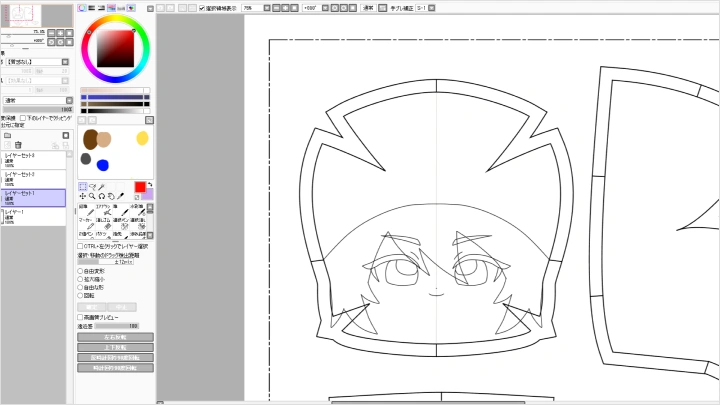
Task: Zoom in using top toolbar plus
Action: pyautogui.click(x=285, y=8)
